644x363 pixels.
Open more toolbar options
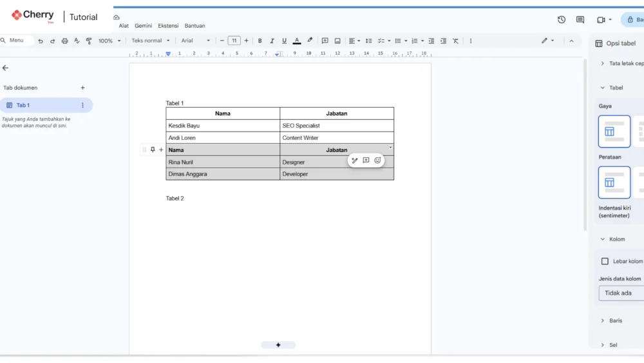tap(471, 41)
